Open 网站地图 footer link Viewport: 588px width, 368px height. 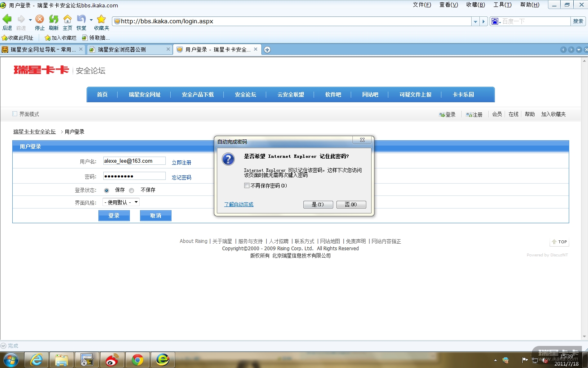330,241
